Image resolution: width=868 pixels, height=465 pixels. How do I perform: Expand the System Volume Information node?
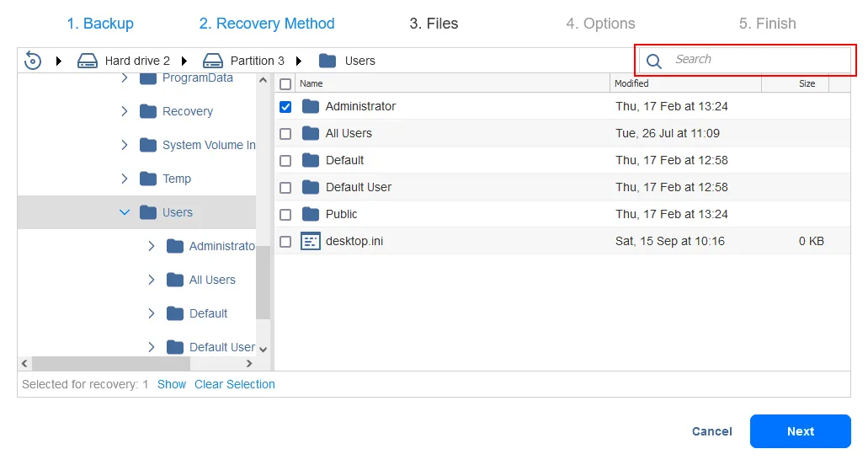(125, 145)
